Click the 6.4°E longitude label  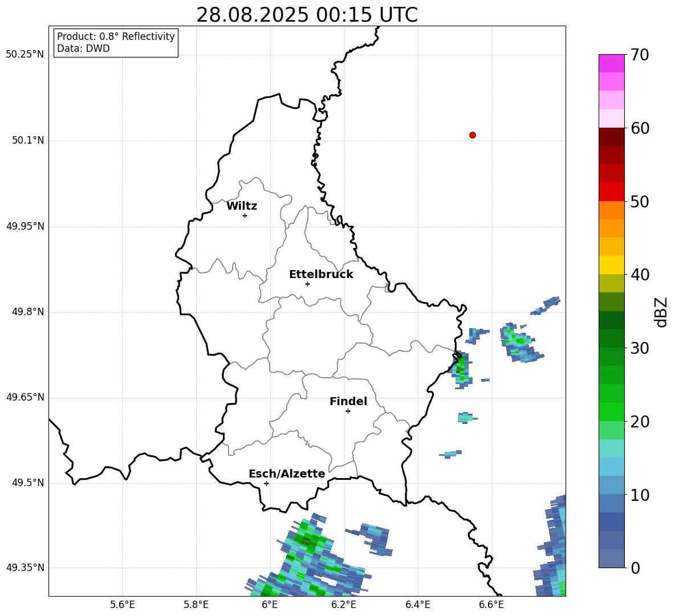pos(417,605)
